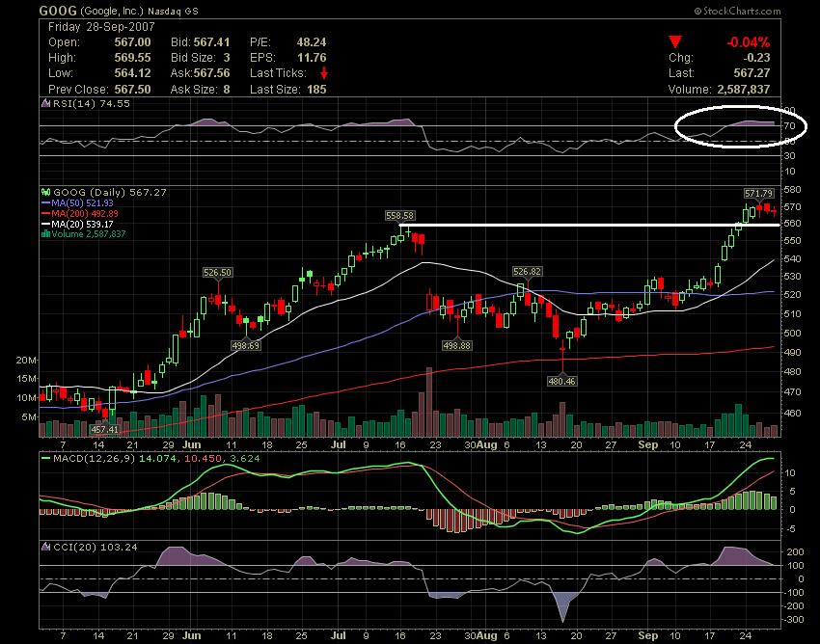Click the candlestick icon beside GOOG (Daily)
Screen dimensions: 820x644
pos(45,193)
